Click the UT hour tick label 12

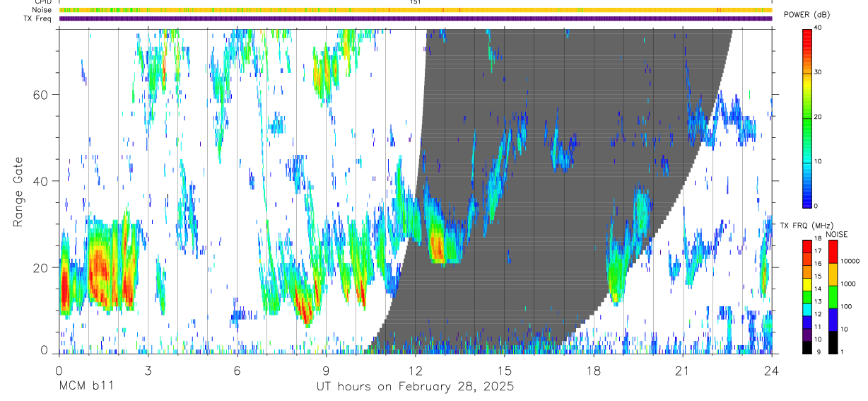point(415,371)
